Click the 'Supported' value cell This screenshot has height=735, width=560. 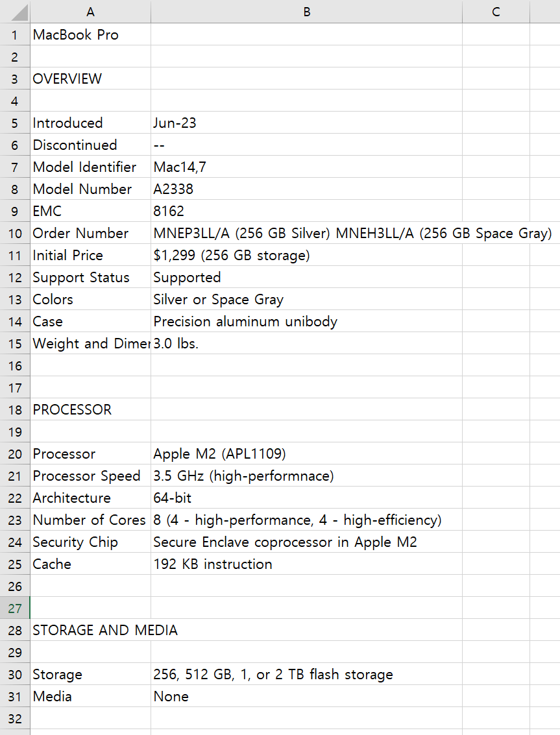[306, 277]
